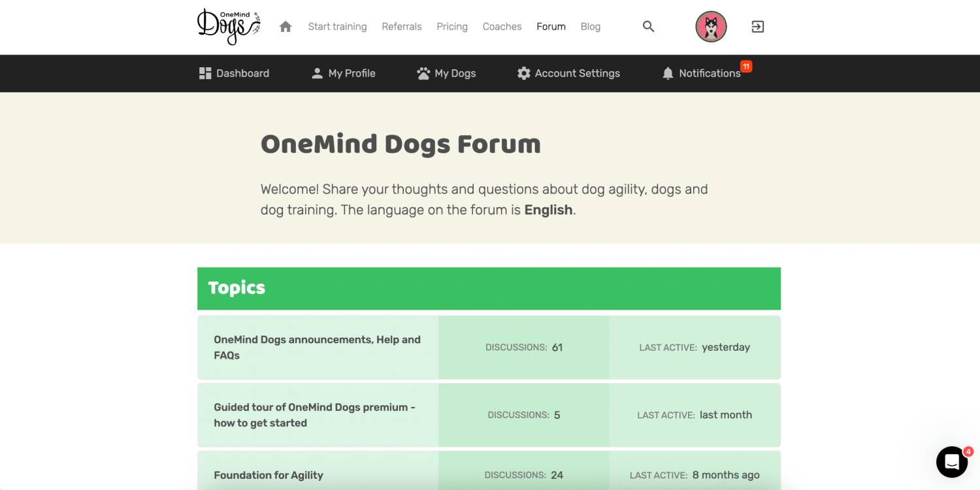Click Last active: last month cell
980x490 pixels.
(x=694, y=415)
